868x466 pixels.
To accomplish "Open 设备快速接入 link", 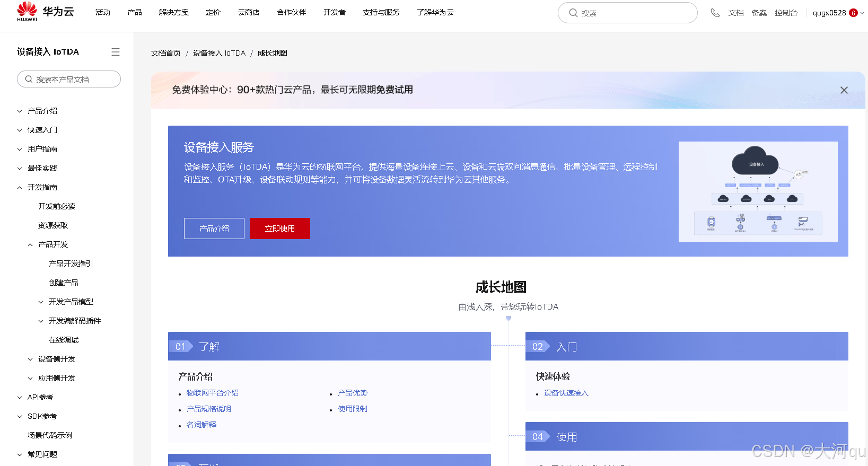I will coord(566,393).
